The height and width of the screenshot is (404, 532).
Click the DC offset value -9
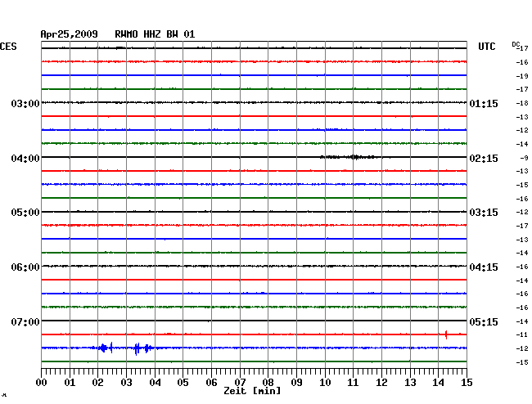coord(525,158)
